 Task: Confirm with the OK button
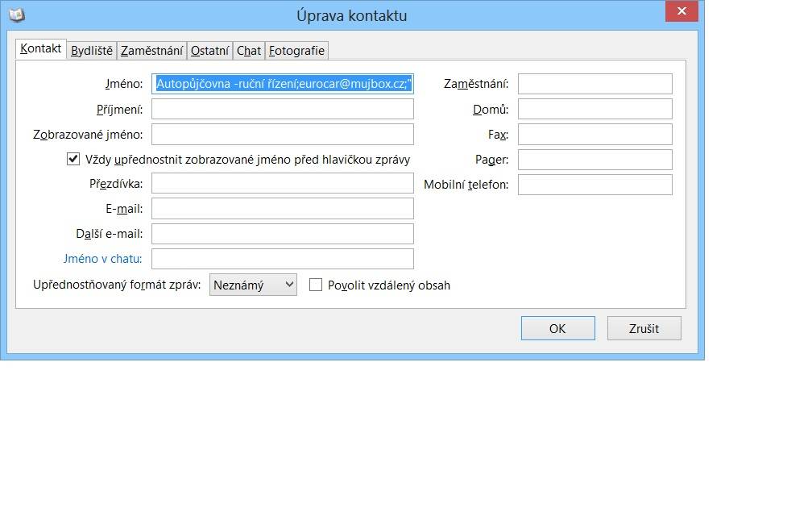click(557, 328)
